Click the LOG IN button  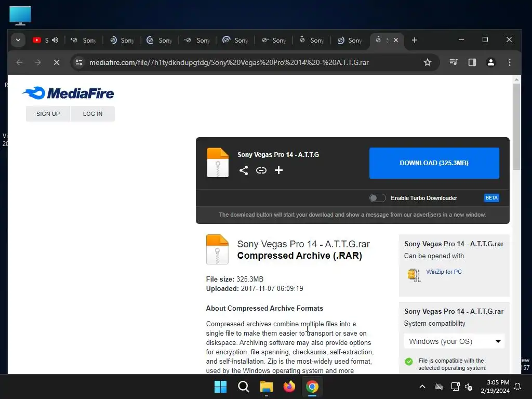point(92,114)
